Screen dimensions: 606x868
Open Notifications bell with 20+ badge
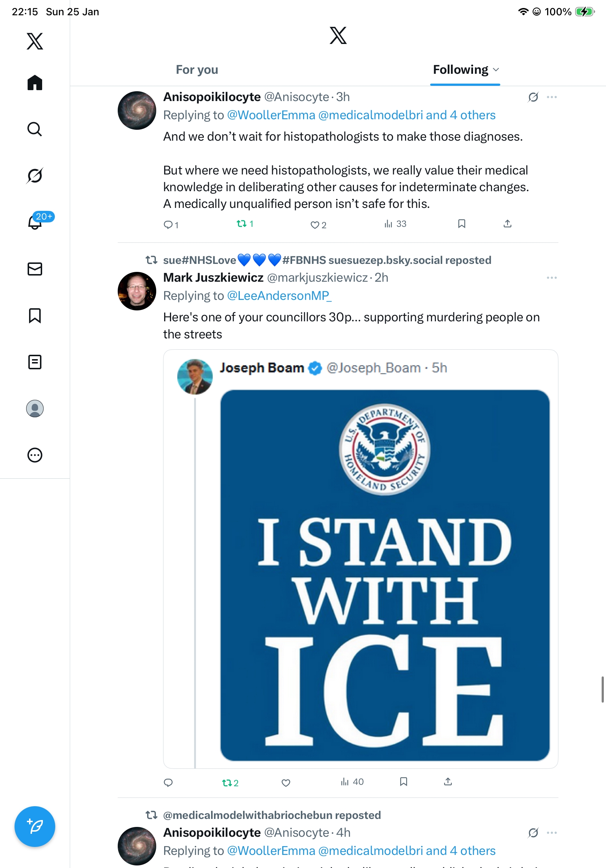(35, 222)
